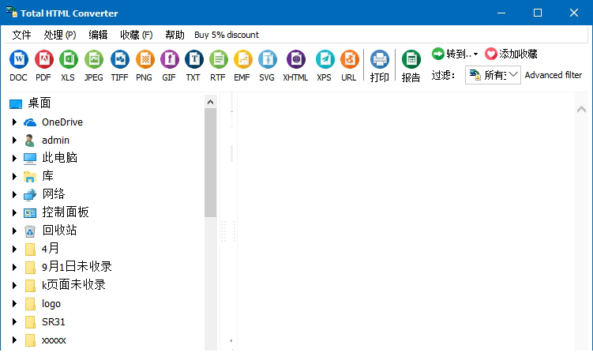Expand the 控制面板 node
This screenshot has height=364, width=593.
(x=14, y=212)
